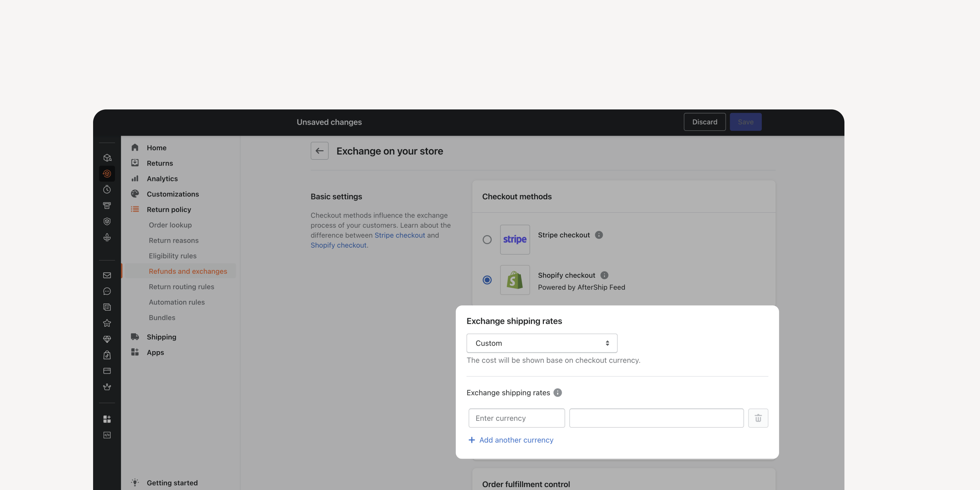Open Analytics from the sidebar
The image size is (980, 490).
[162, 179]
